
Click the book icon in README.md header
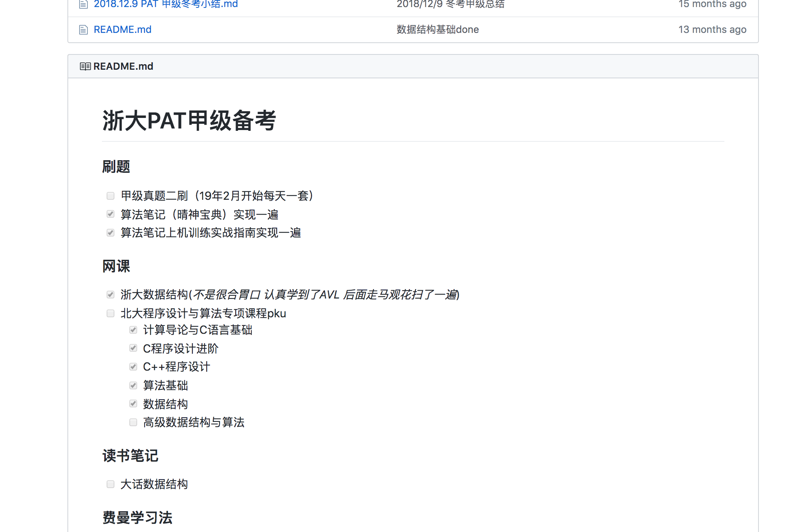point(85,67)
